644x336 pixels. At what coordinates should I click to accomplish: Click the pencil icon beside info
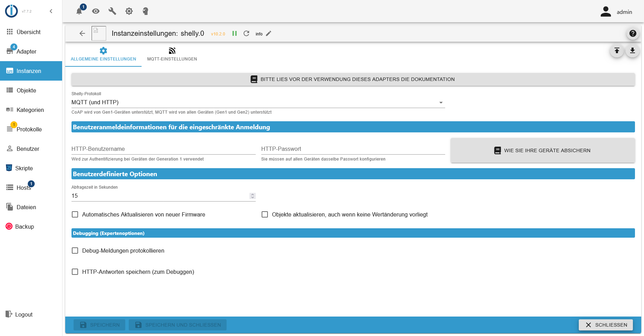pos(269,33)
